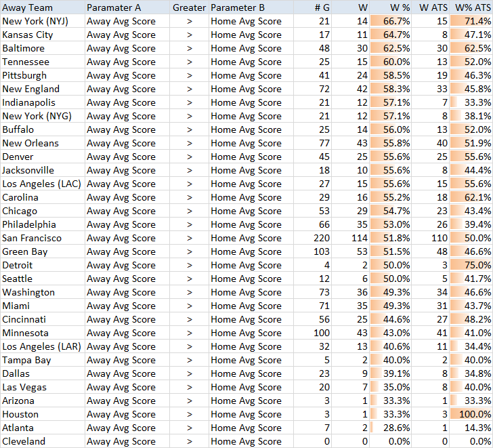493x448 pixels.
Task: Select the 110 W ATS cell
Action: (x=431, y=237)
